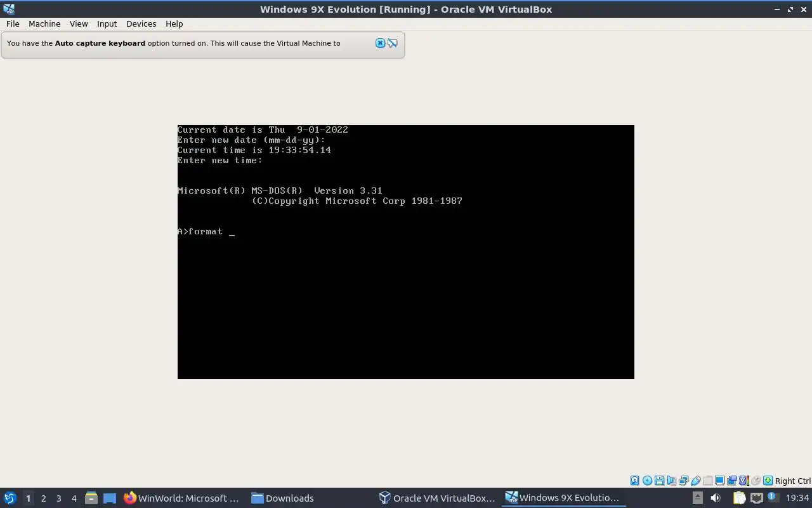Open the Help menu
The height and width of the screenshot is (508, 812).
tap(174, 23)
